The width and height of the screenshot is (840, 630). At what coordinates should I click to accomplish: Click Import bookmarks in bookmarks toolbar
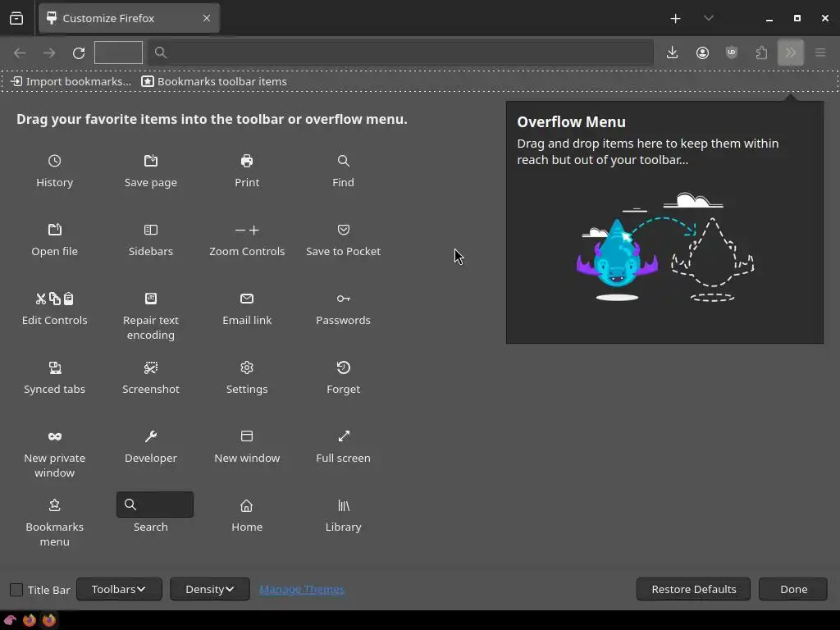71,81
